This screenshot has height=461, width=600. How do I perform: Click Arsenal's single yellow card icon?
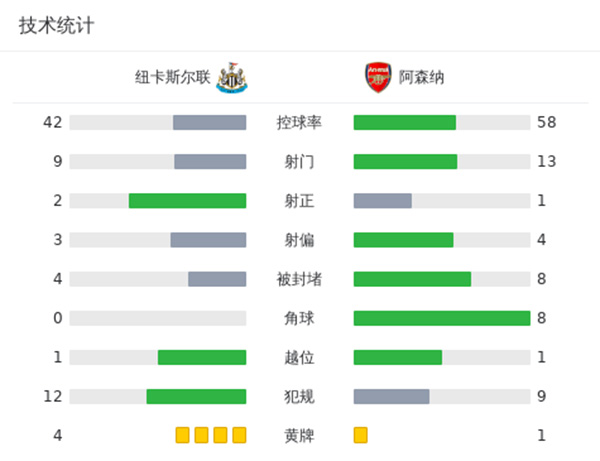(x=360, y=435)
